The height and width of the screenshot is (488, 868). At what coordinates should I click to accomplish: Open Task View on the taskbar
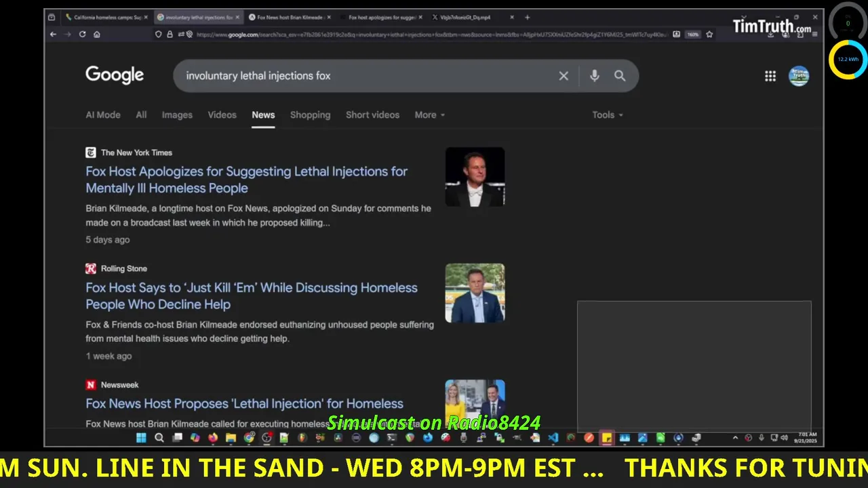tap(177, 438)
